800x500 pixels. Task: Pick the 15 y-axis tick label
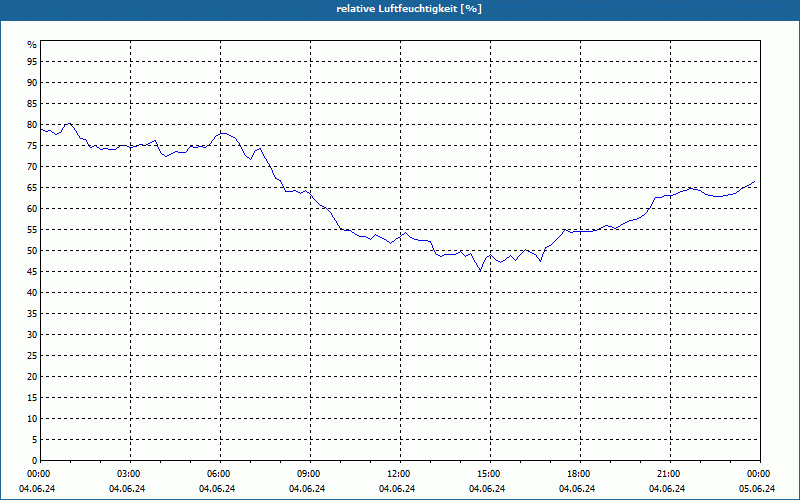point(32,397)
